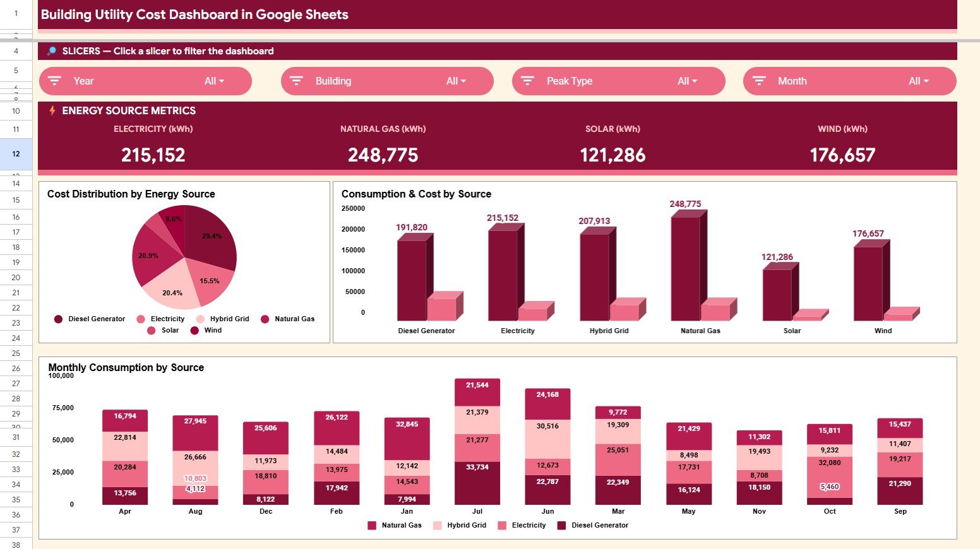Click the magnifier icon beside SLICERS
The height and width of the screenshot is (549, 980).
[x=52, y=51]
